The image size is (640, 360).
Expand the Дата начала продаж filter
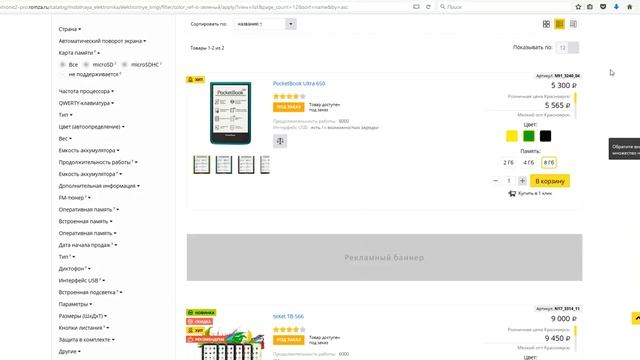point(88,245)
